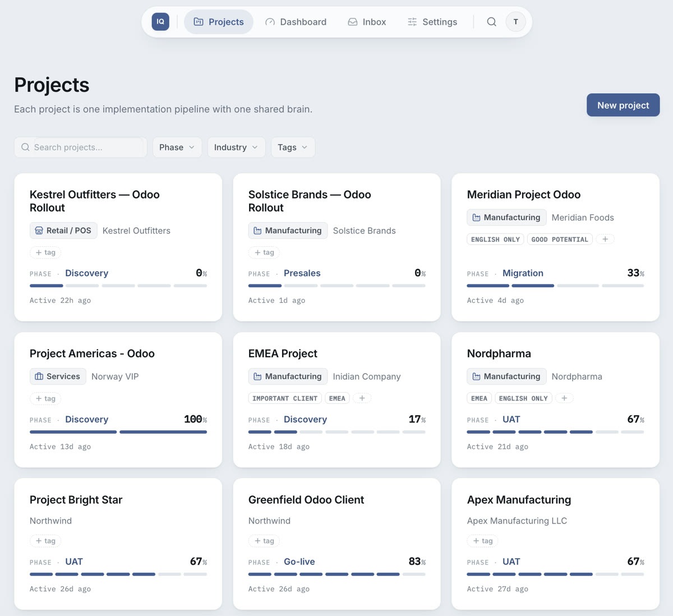The width and height of the screenshot is (673, 616).
Task: Click the Project Bright Star UAT progress bar
Action: click(x=118, y=574)
